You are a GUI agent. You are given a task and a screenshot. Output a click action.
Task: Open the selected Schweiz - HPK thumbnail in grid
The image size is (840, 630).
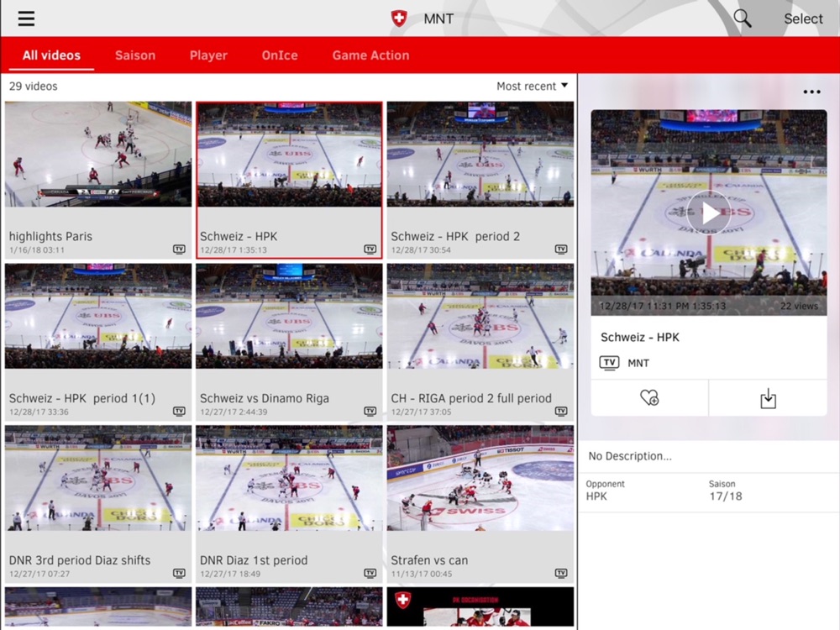pos(289,155)
